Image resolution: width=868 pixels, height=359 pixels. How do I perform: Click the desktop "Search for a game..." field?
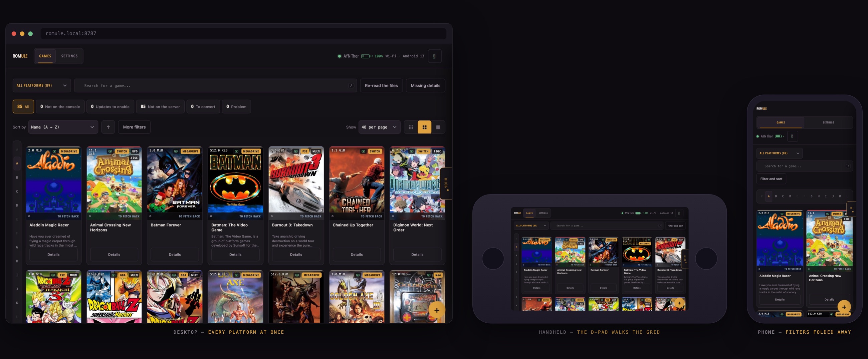[x=215, y=85]
